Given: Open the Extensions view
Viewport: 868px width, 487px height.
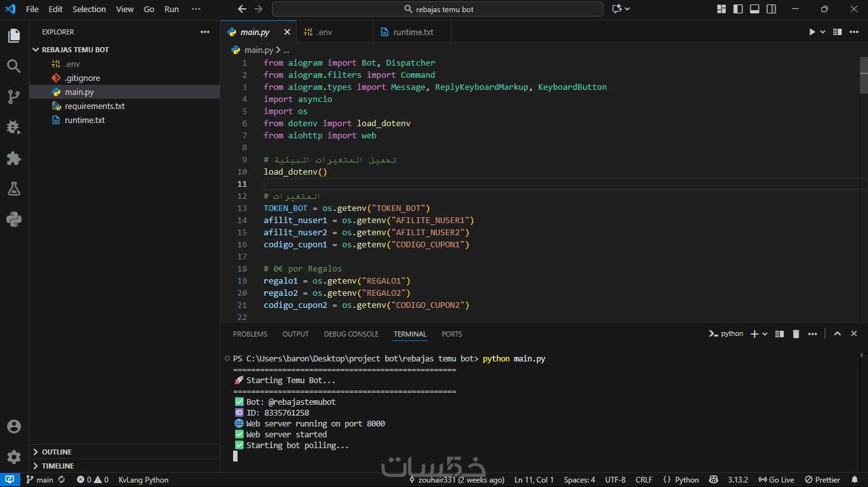Looking at the screenshot, I should pos(14,158).
